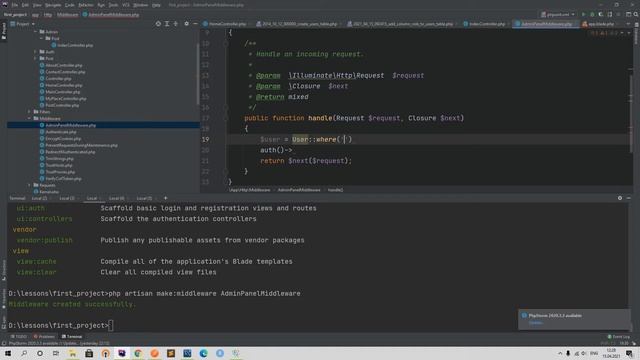Click the microphone icon in system tray

pyautogui.click(x=568, y=353)
